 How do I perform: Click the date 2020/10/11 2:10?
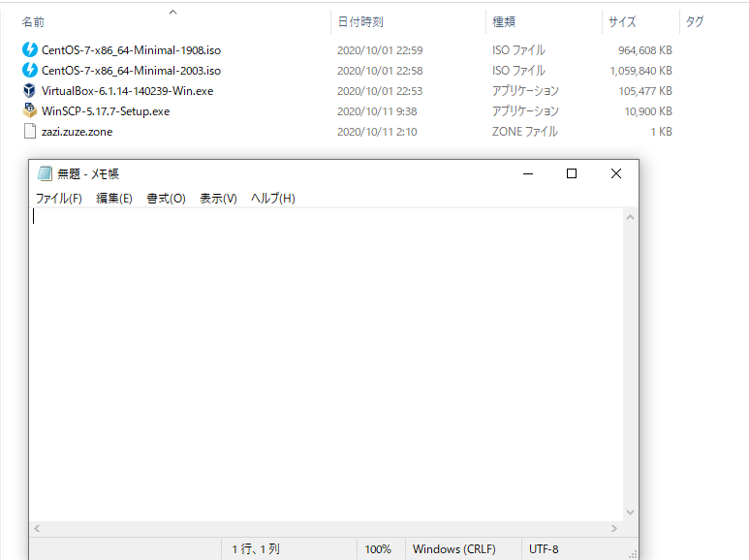pos(377,132)
